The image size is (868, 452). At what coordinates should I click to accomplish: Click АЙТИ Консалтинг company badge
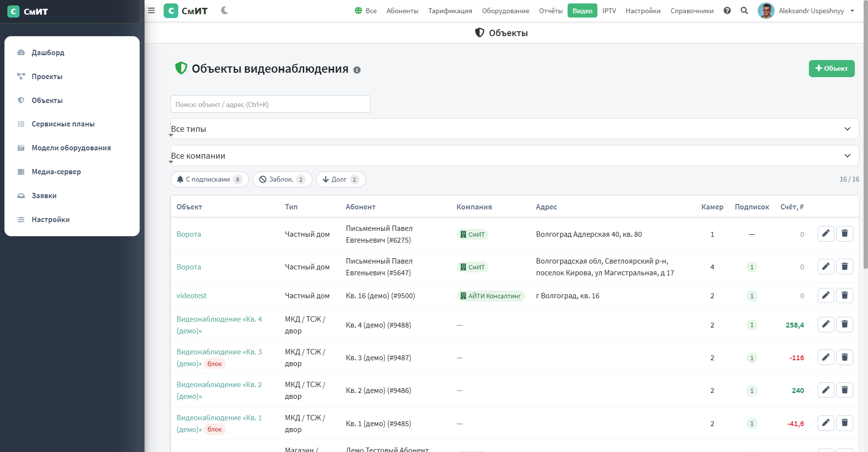[x=490, y=296]
